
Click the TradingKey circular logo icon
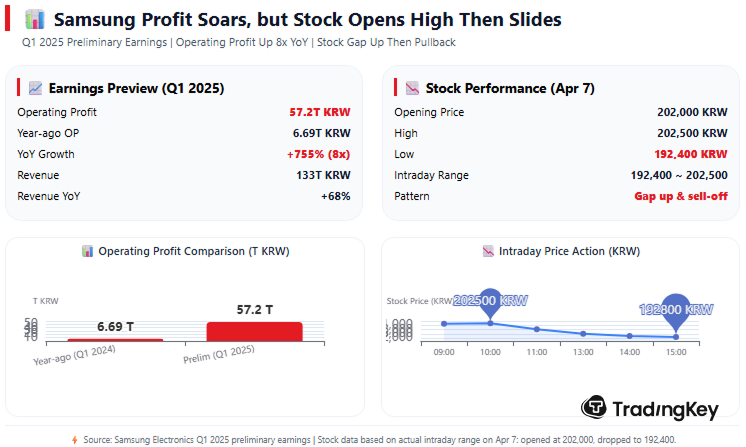[x=595, y=407]
